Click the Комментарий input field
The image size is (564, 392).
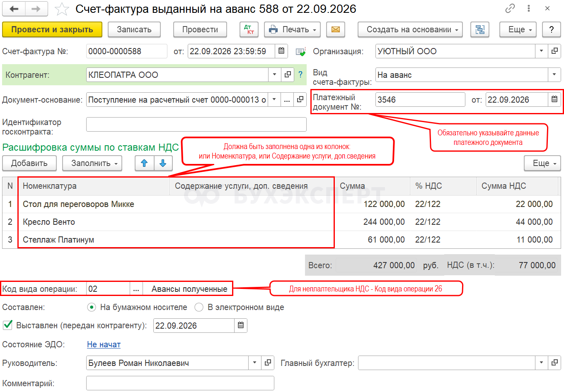click(x=180, y=383)
